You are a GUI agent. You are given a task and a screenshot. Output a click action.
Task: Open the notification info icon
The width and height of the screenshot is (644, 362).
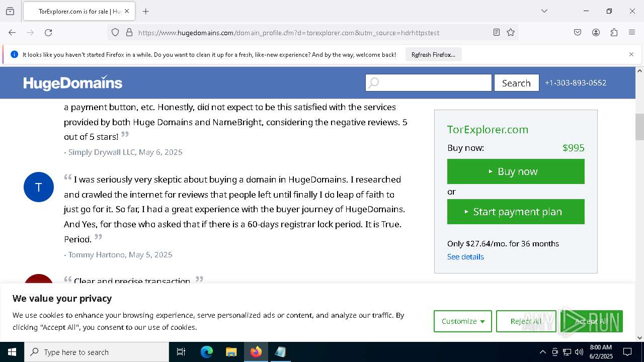pyautogui.click(x=14, y=54)
